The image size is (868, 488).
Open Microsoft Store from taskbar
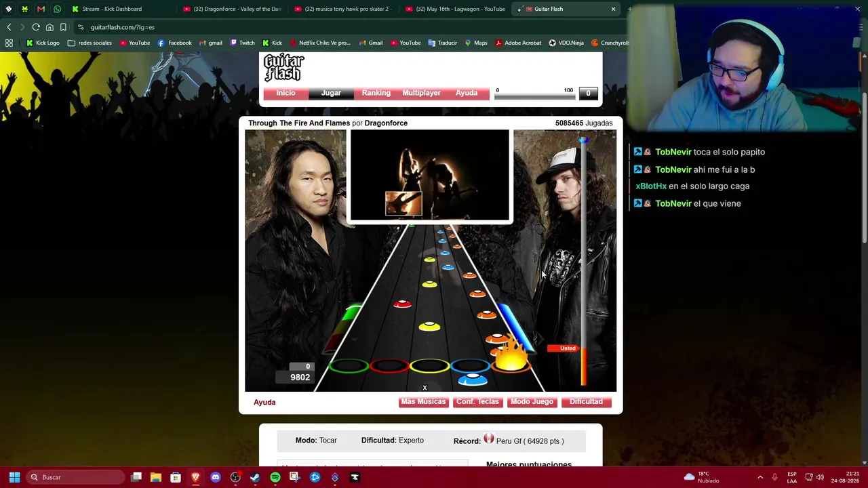pos(176,477)
